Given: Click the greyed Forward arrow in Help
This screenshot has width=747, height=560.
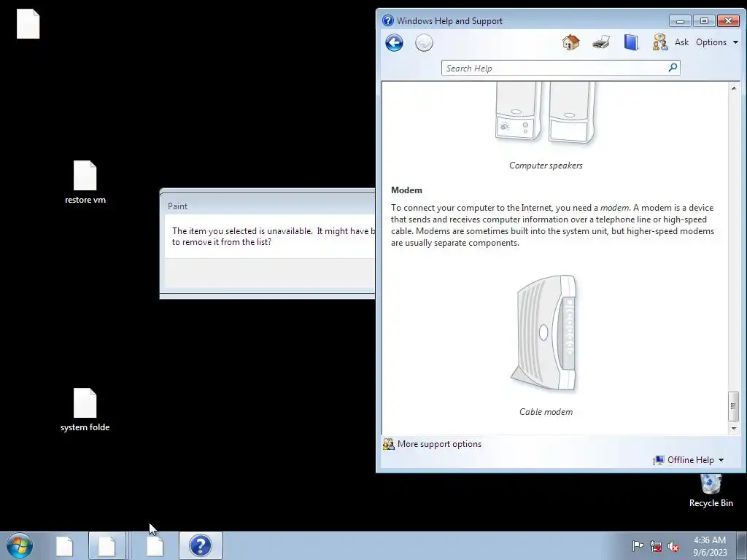Looking at the screenshot, I should [x=424, y=43].
